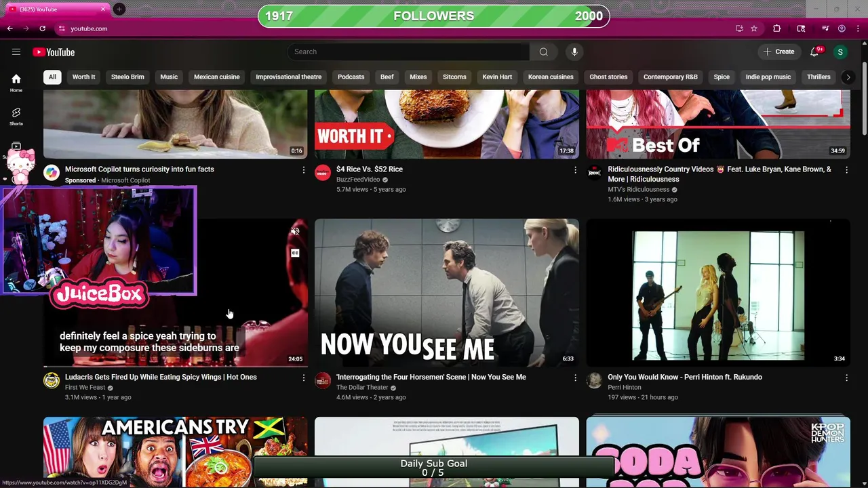Open the $4 Rice Vs. $52 Rice title
The width and height of the screenshot is (868, 488).
tap(370, 169)
